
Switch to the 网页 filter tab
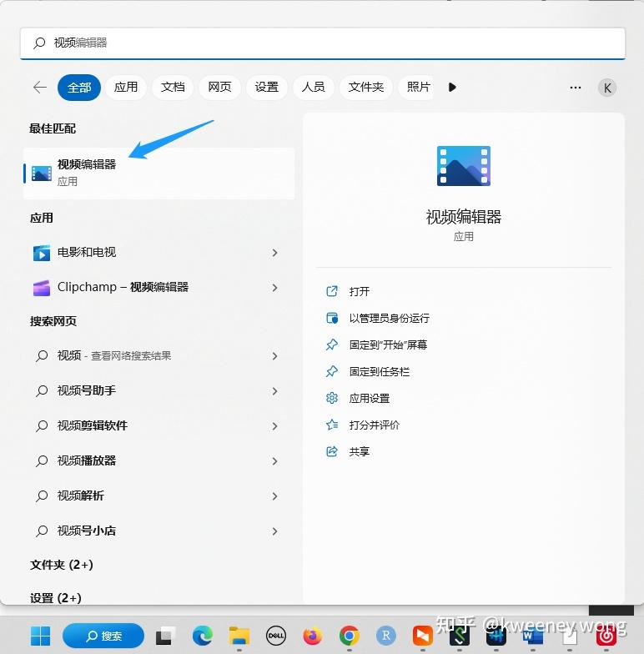[x=219, y=87]
